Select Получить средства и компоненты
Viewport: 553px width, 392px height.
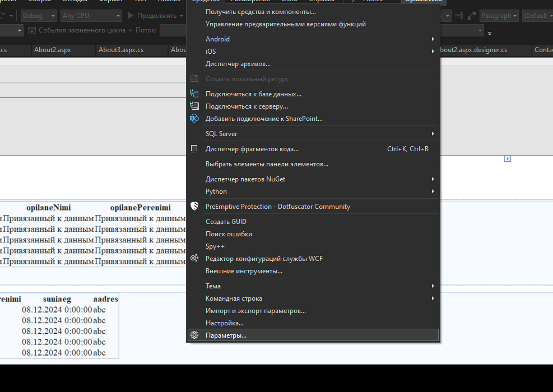pos(313,12)
